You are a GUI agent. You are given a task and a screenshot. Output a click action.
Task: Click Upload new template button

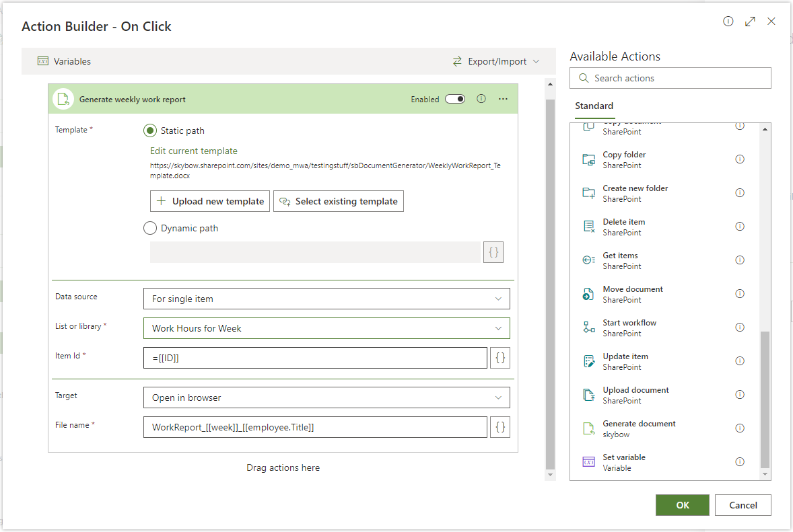click(x=210, y=201)
